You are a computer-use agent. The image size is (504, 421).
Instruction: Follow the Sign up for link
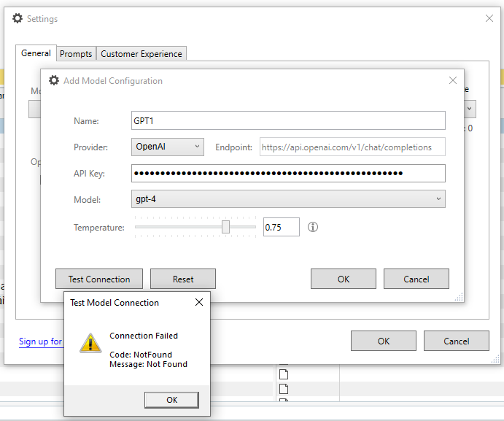(x=40, y=341)
